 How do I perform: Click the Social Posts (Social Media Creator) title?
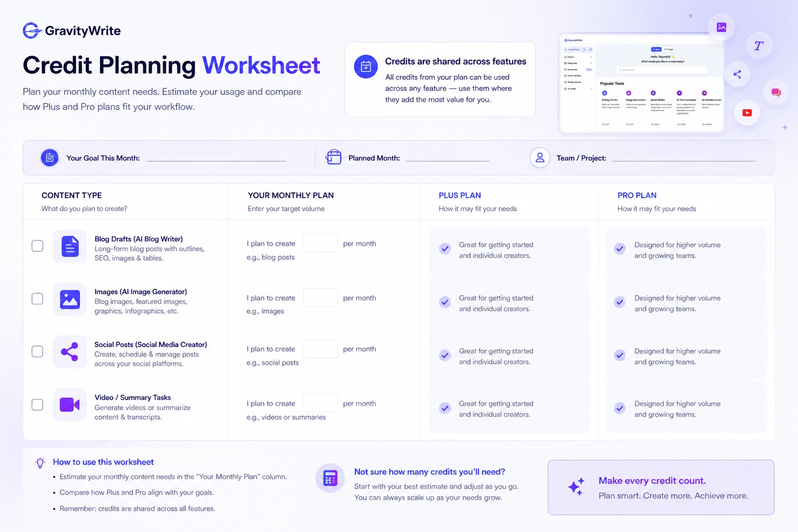click(x=151, y=344)
